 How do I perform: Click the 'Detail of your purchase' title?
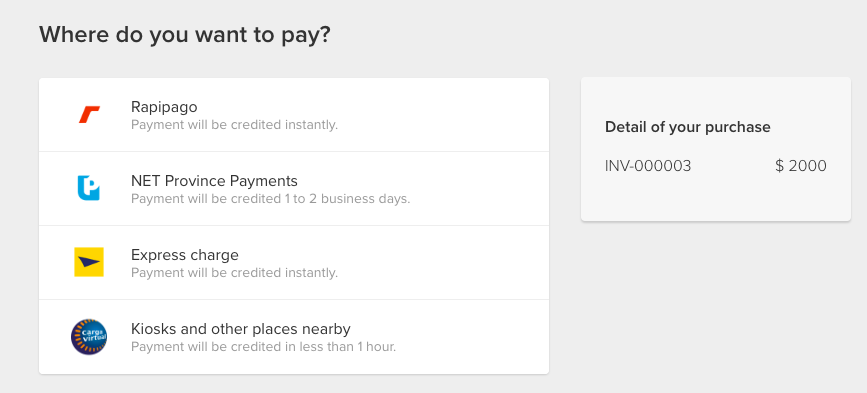pos(687,127)
